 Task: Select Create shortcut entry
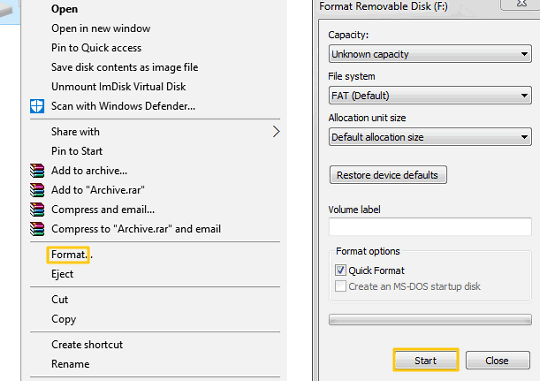(87, 344)
